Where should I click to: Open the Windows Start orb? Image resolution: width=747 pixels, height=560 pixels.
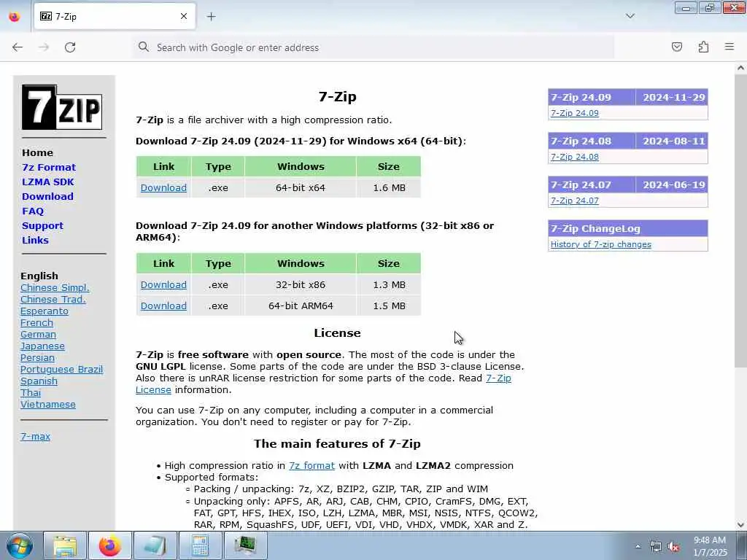pos(20,545)
